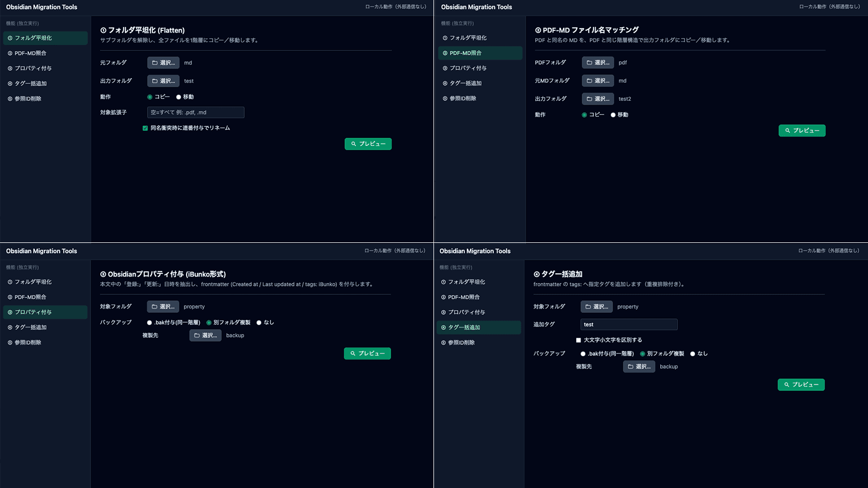This screenshot has height=488, width=868.
Task: Click 選択 button for 出力フォルダ (test)
Action: pos(163,81)
